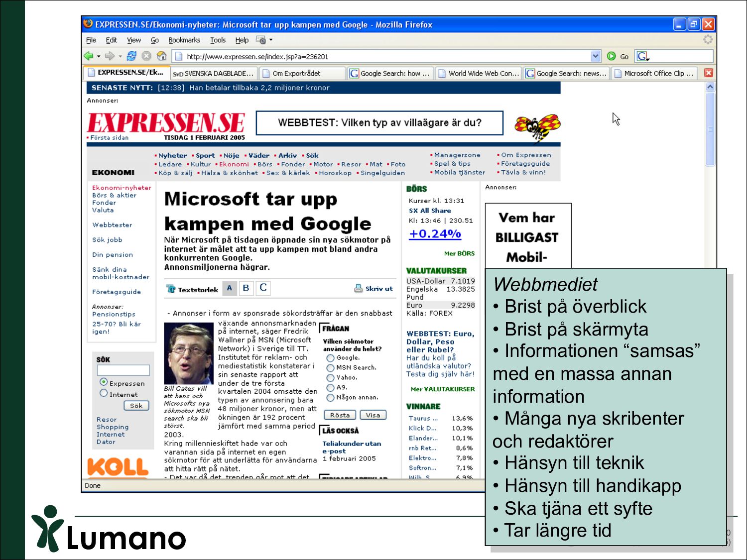Select the Expressen search radio button
Screen dimensions: 747x560
(x=104, y=382)
